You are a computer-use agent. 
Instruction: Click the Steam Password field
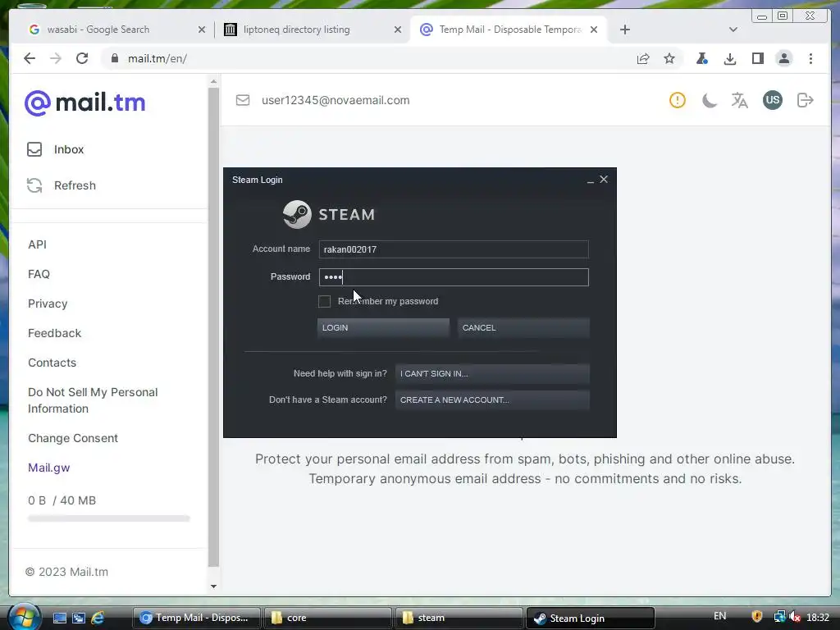coord(453,277)
